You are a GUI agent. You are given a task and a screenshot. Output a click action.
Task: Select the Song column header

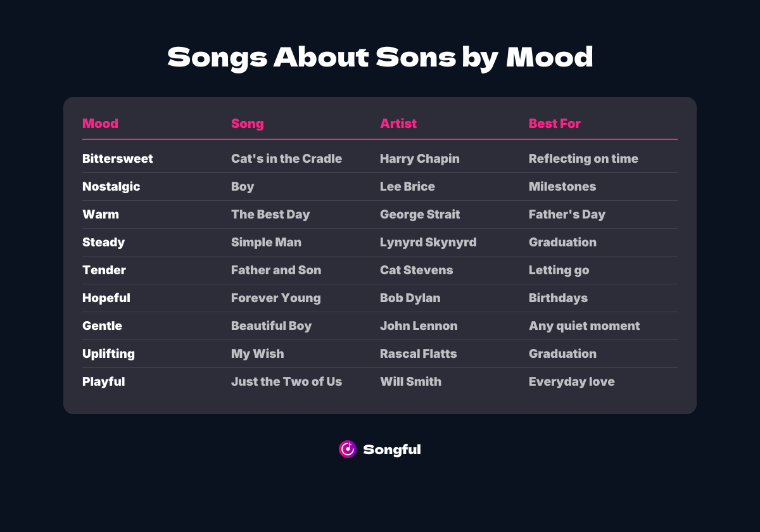[x=247, y=123]
